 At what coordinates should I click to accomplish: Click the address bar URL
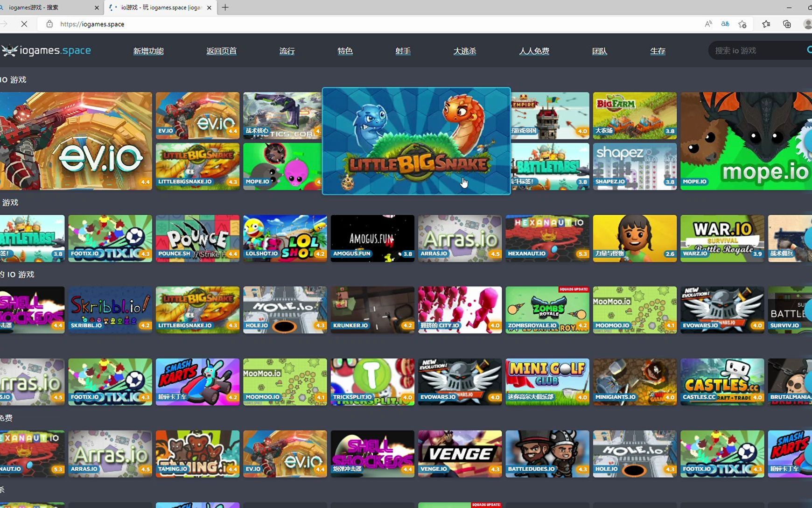pyautogui.click(x=92, y=24)
